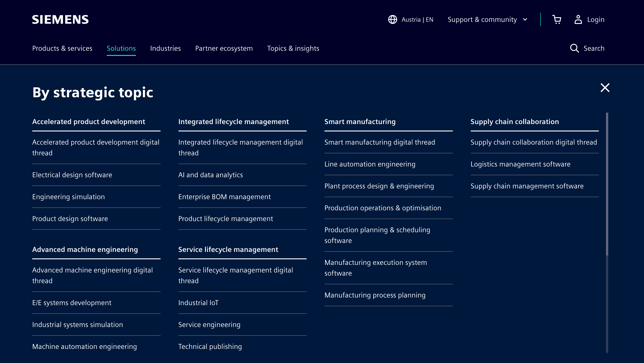644x363 pixels.
Task: Open the Products & services menu
Action: coord(62,48)
